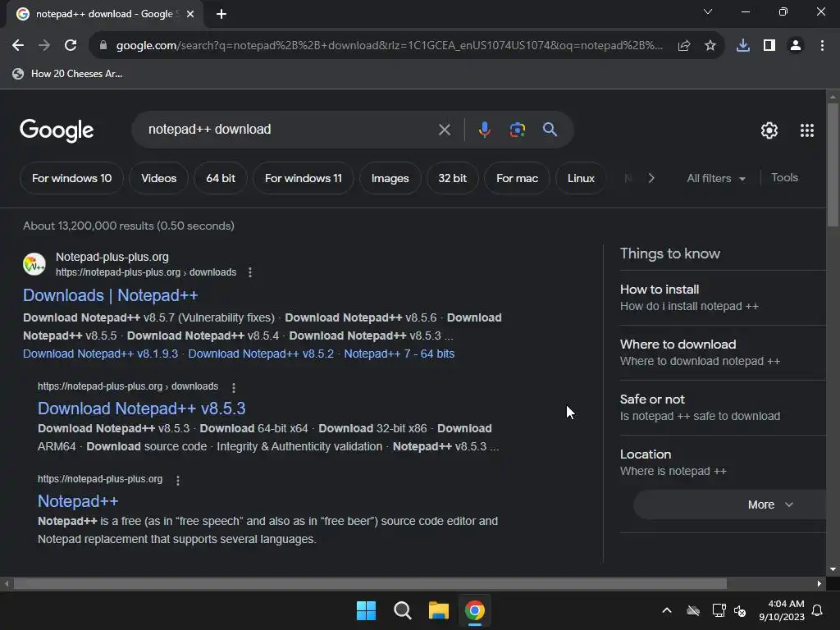This screenshot has height=630, width=840.
Task: Open Notepad++ homepage result
Action: (78, 501)
